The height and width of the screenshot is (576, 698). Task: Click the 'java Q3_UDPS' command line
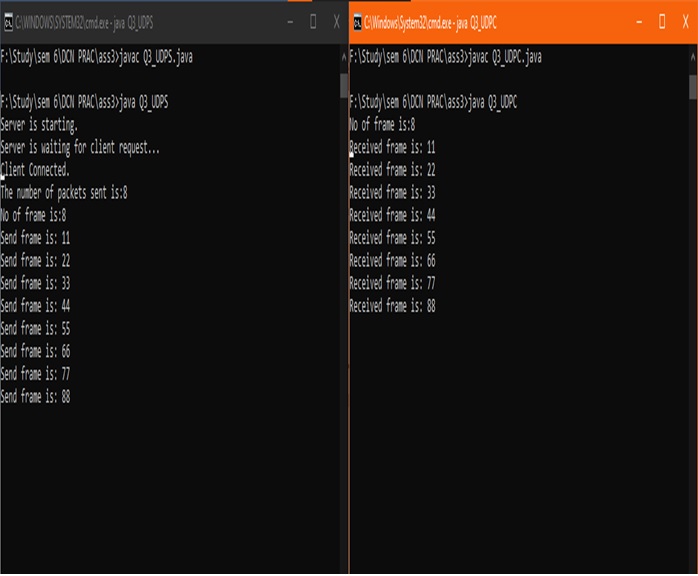(84, 103)
